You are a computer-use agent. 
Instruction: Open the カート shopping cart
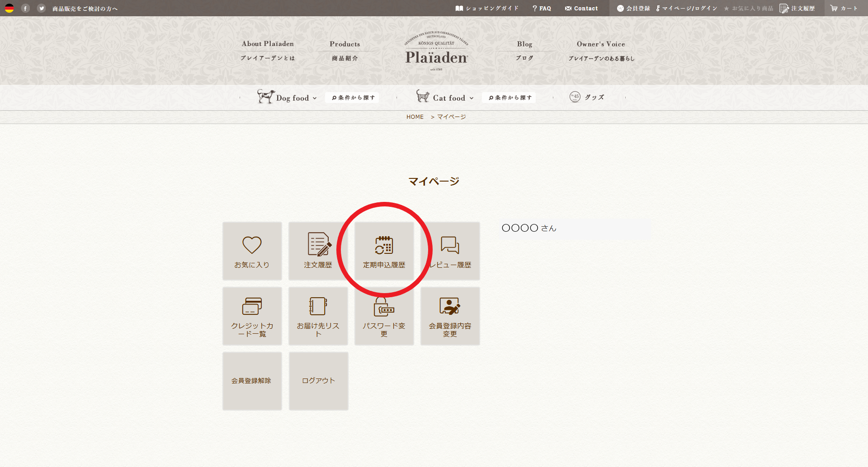pos(844,8)
